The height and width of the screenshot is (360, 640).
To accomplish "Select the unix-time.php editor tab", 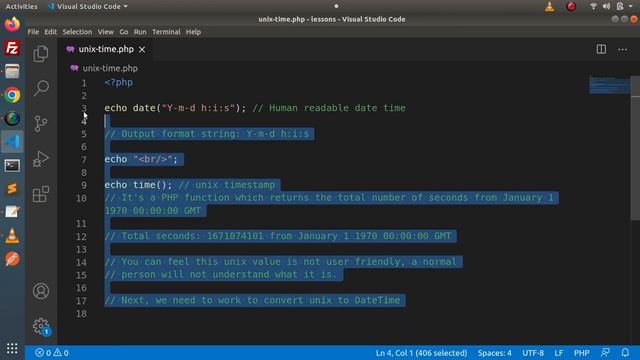I will pos(106,49).
